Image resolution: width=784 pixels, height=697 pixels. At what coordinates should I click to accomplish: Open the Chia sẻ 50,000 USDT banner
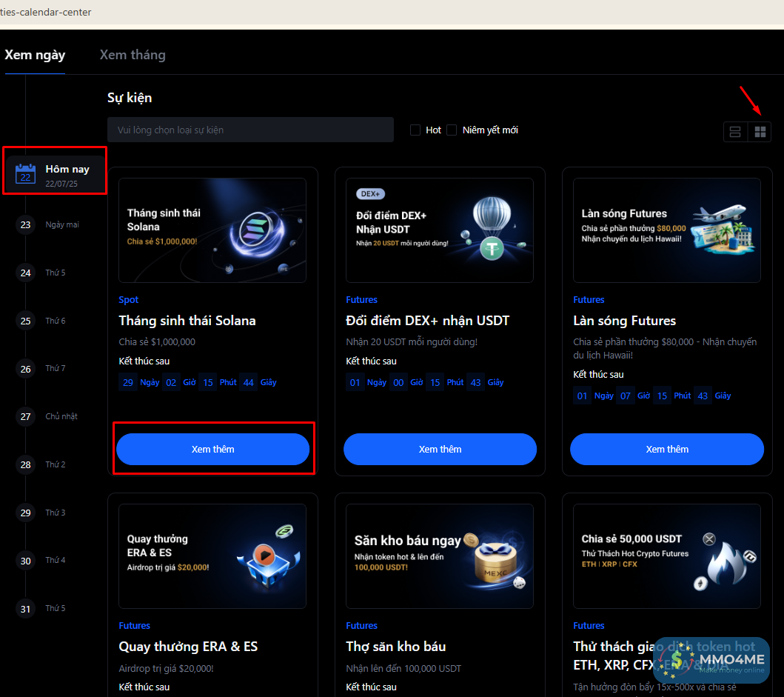point(667,556)
